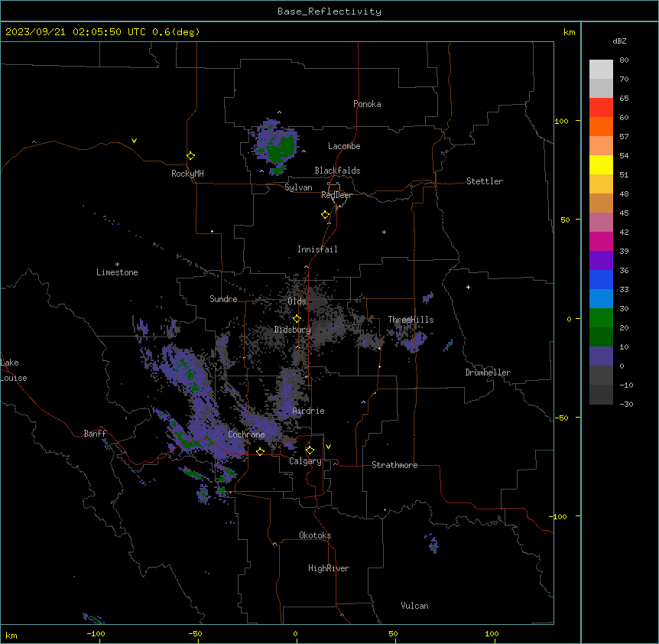Click the RockyMH label
The width and height of the screenshot is (659, 644).
(187, 174)
